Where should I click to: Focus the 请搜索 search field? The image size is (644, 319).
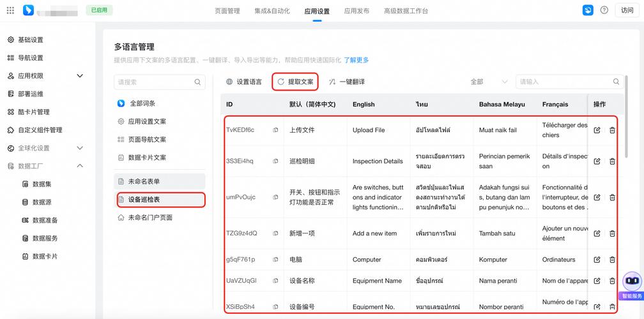point(159,82)
